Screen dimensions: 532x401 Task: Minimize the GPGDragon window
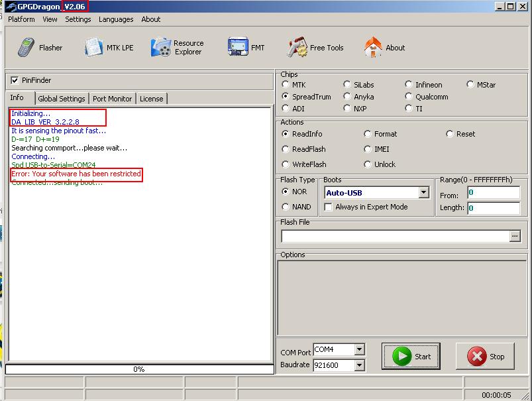[x=500, y=7]
